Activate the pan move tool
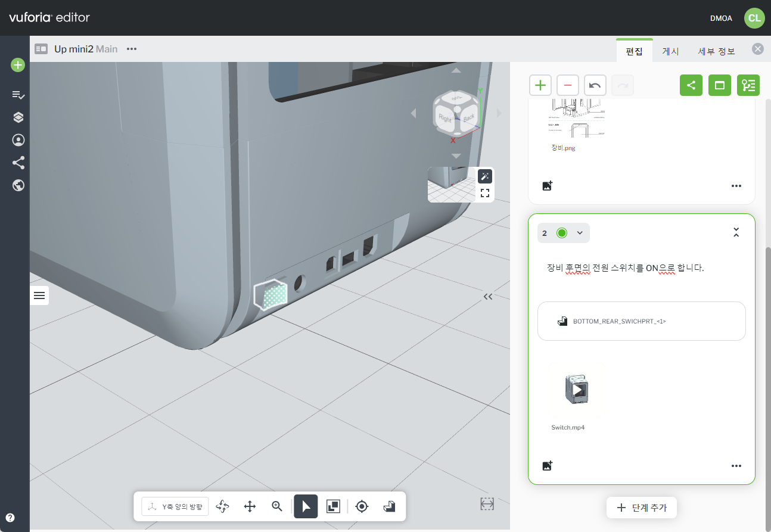 (250, 506)
